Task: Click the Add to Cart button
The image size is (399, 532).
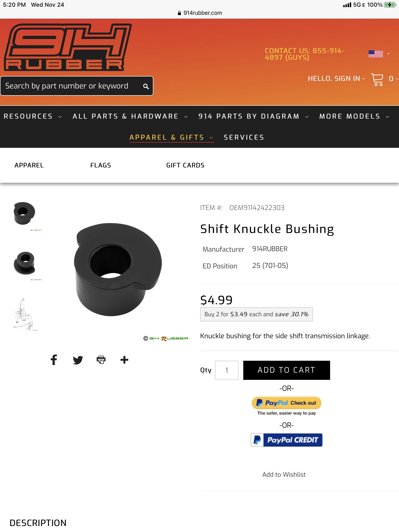Action: [x=286, y=370]
